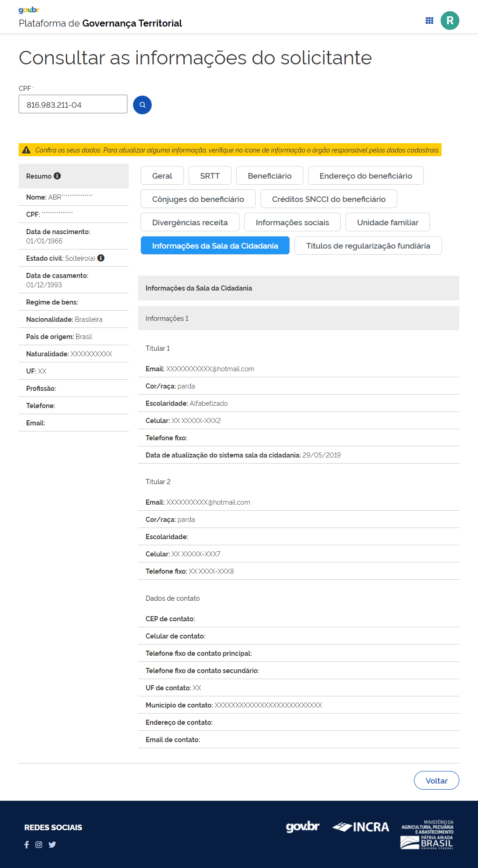Open the Beneficiário tab
Image resolution: width=478 pixels, height=868 pixels.
[x=269, y=176]
